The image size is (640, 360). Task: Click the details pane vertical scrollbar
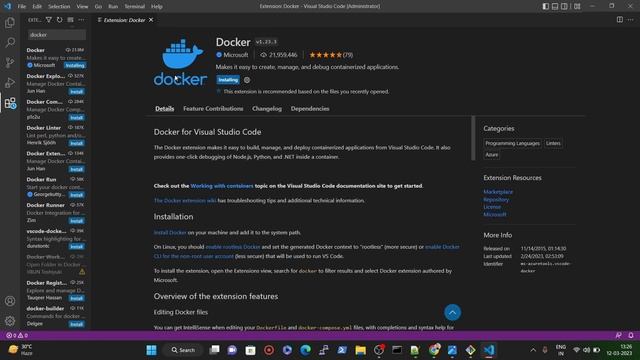(x=473, y=138)
